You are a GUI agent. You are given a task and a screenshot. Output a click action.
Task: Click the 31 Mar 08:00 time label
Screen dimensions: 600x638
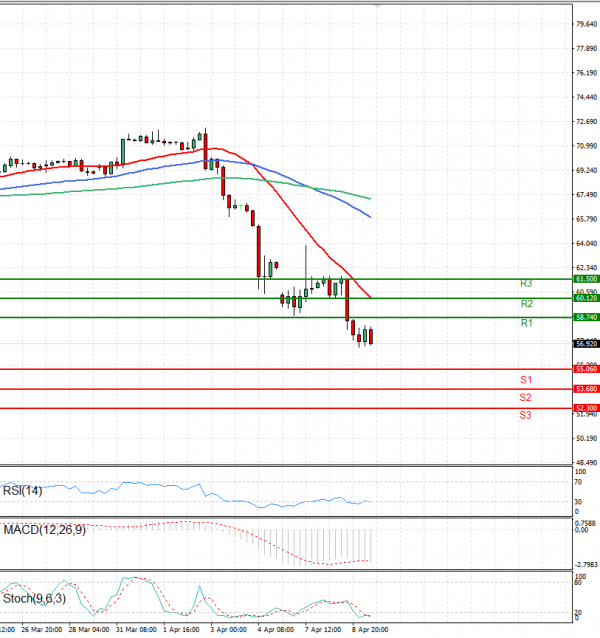tap(136, 629)
